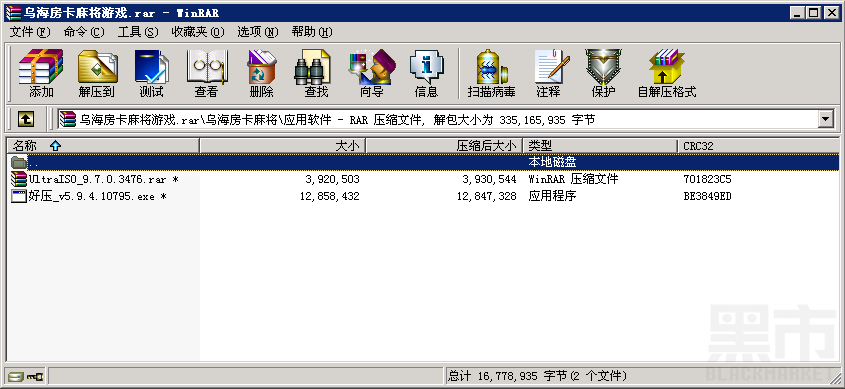Open the 帮助(H) menu
The height and width of the screenshot is (389, 845).
tap(312, 32)
